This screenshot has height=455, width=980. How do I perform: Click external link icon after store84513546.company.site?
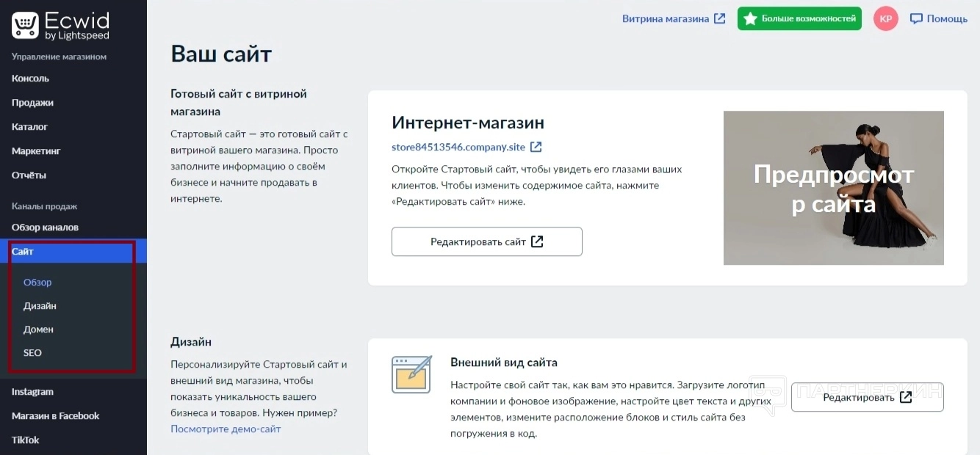pyautogui.click(x=536, y=147)
